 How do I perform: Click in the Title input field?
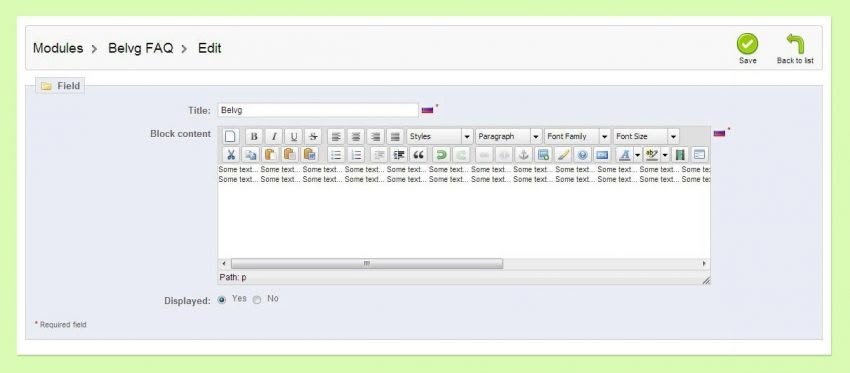click(x=318, y=110)
